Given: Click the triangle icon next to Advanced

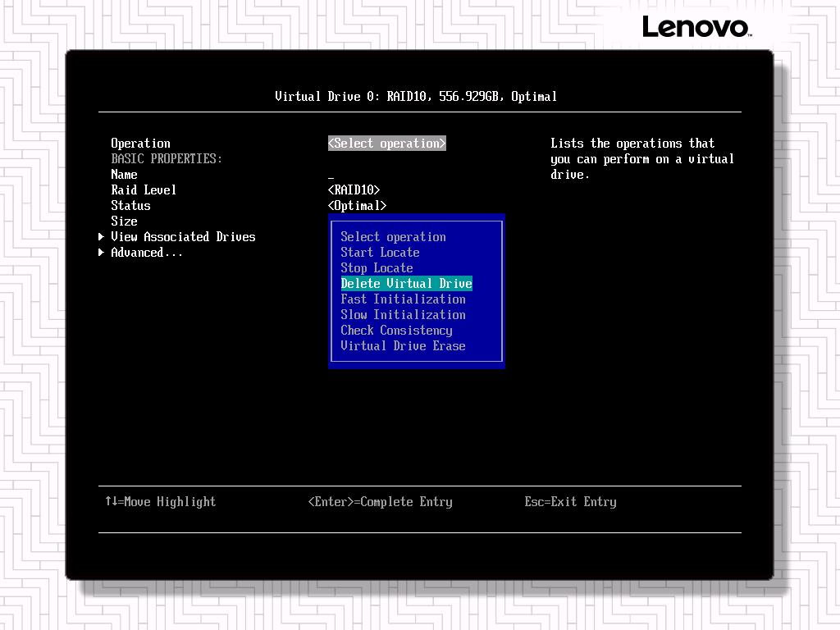Looking at the screenshot, I should 102,253.
